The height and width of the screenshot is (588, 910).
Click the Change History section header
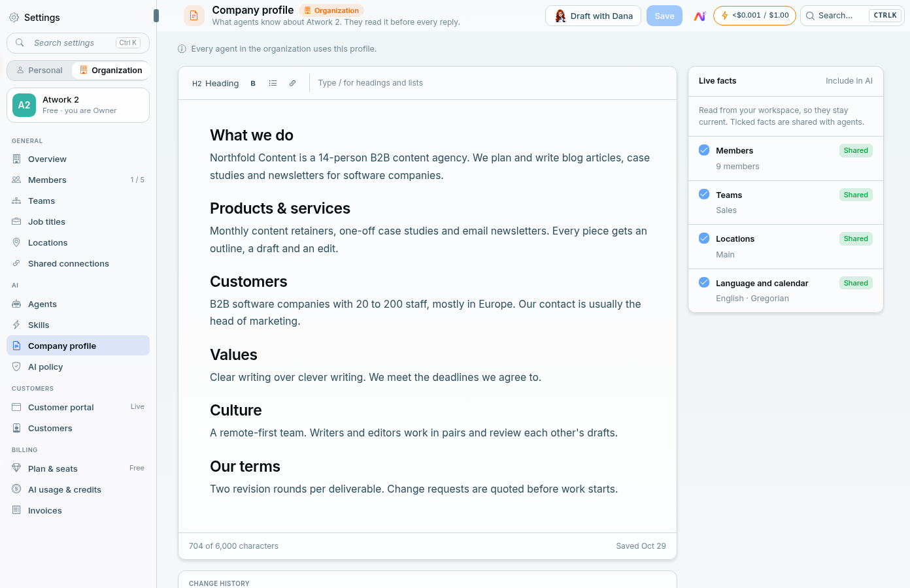(219, 583)
